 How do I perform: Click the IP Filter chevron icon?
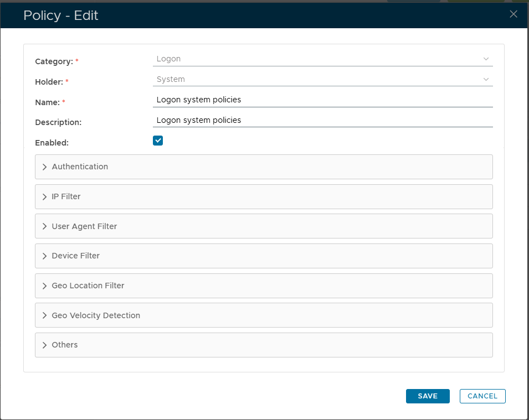coord(45,196)
